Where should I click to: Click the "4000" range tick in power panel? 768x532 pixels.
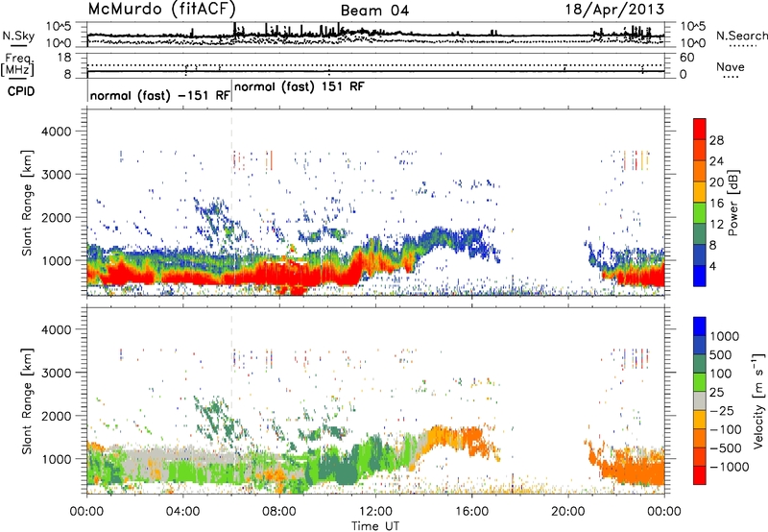pyautogui.click(x=56, y=132)
